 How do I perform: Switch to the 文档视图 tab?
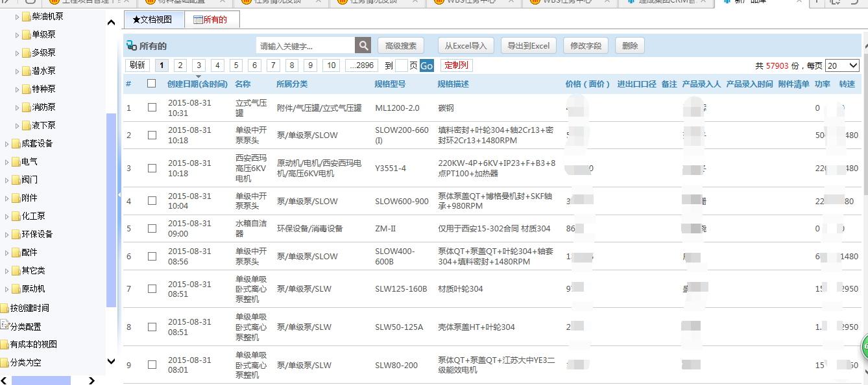coord(154,19)
